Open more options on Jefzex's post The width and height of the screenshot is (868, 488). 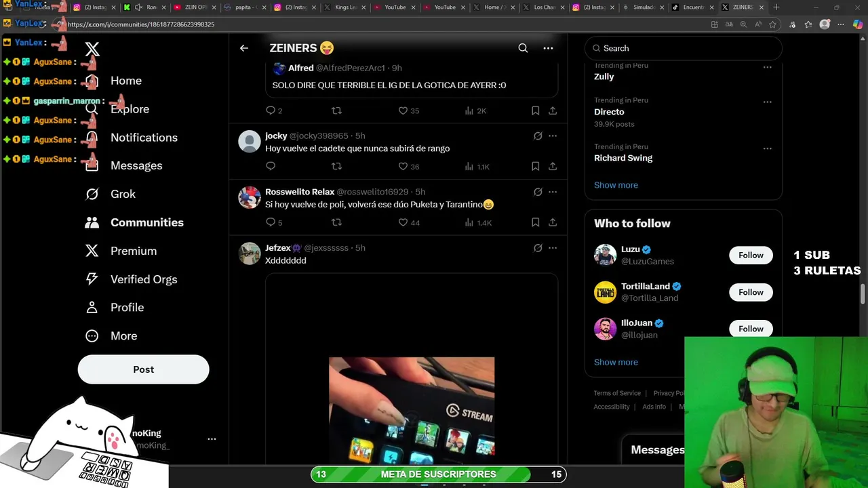tap(553, 248)
